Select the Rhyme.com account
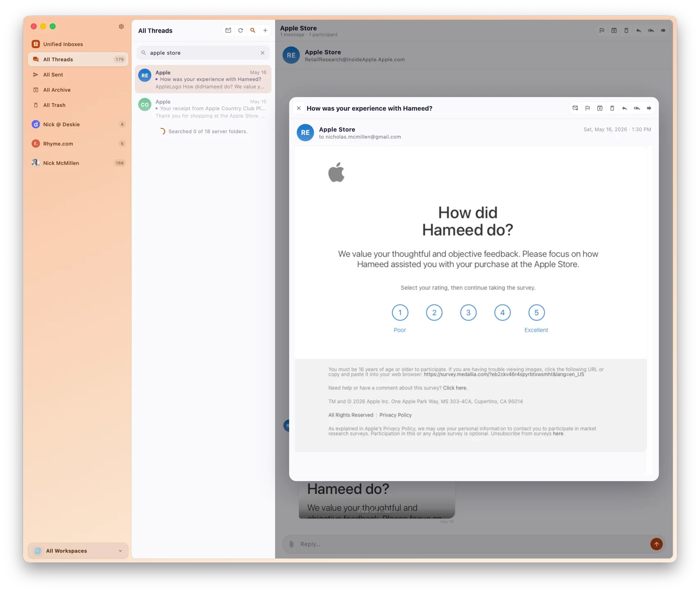Viewport: 700px width, 593px height. (x=78, y=144)
